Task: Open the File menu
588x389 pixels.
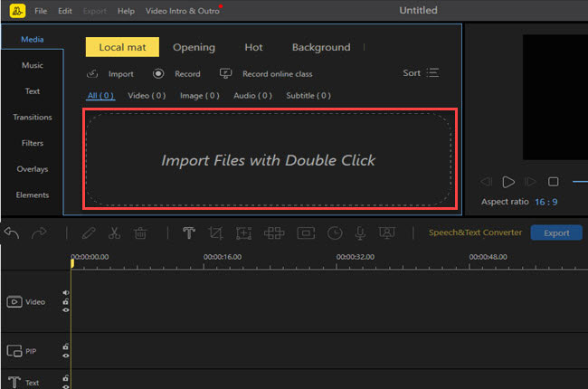Action: pos(41,11)
